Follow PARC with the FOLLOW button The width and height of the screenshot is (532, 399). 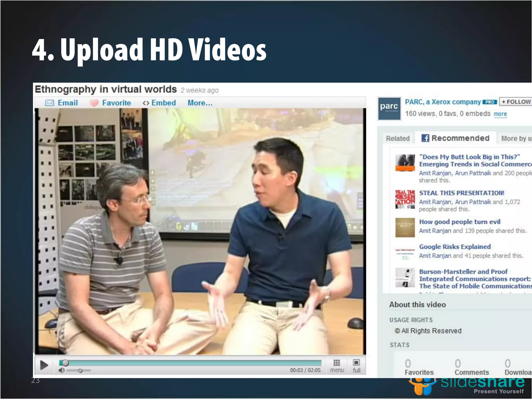pos(516,102)
